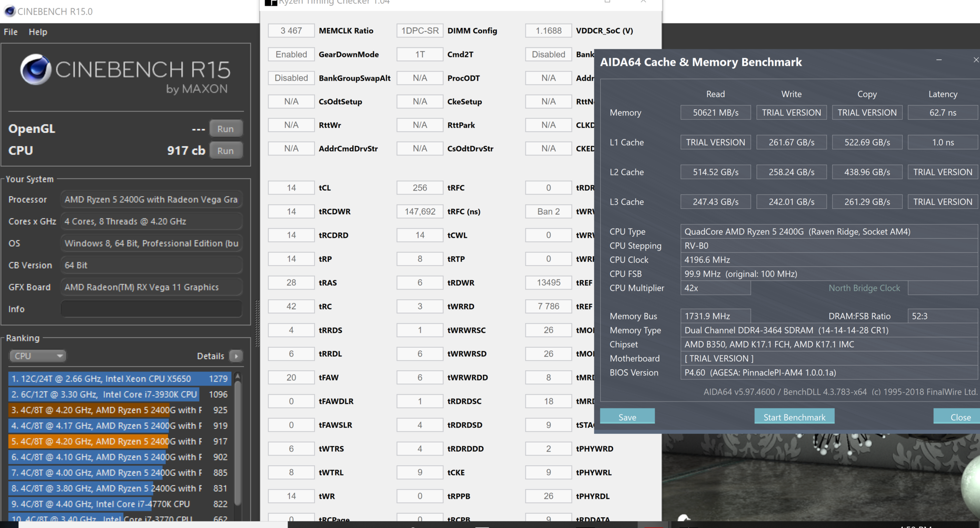Save the AIDA64 benchmark results
980x528 pixels.
(627, 417)
